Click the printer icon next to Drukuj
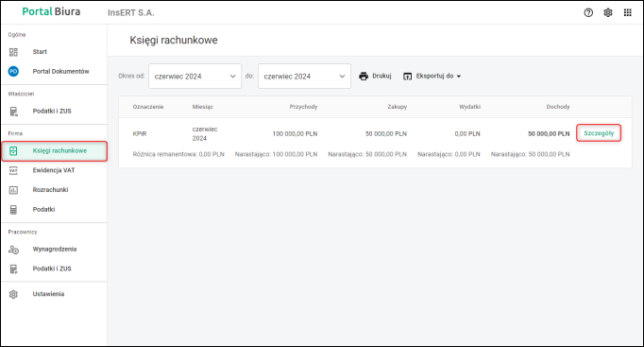This screenshot has height=347, width=644. point(364,76)
